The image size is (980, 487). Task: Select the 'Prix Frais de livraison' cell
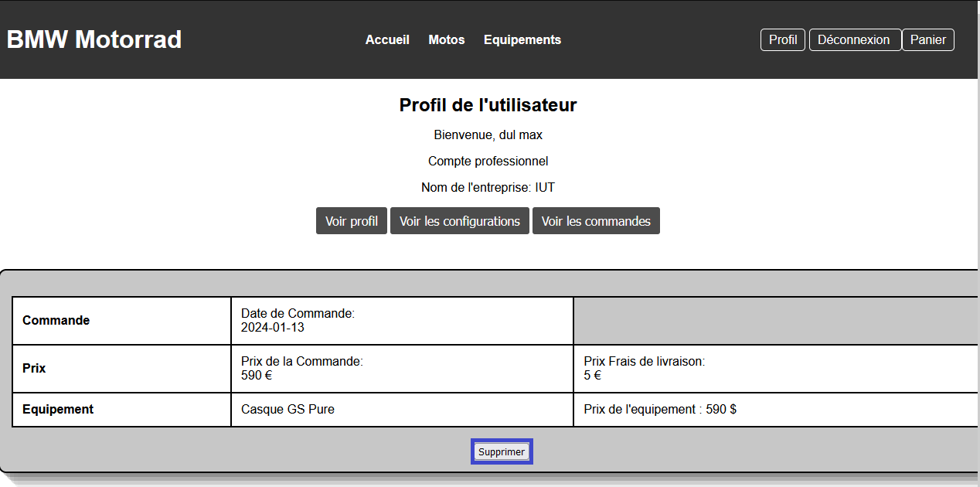775,369
